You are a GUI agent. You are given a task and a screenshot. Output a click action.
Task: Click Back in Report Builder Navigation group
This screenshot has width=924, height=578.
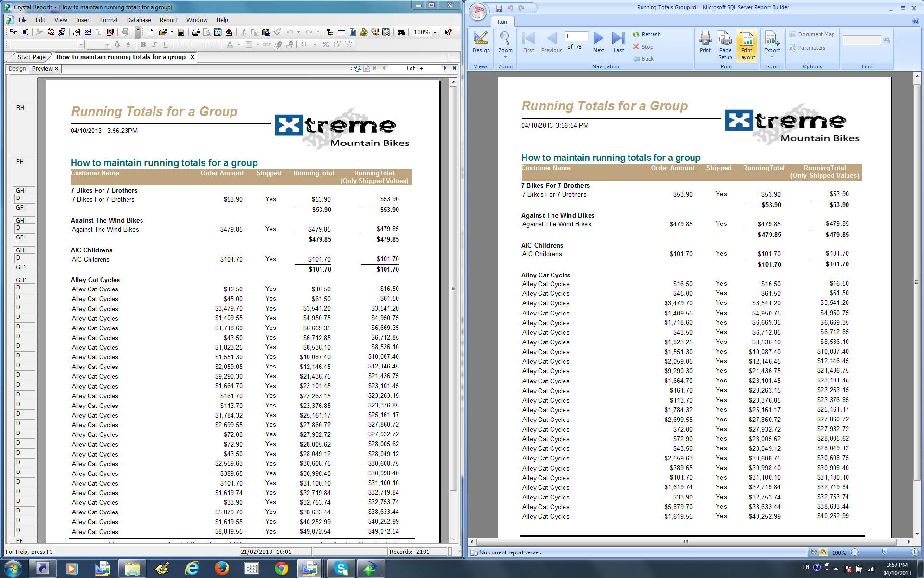(x=643, y=59)
